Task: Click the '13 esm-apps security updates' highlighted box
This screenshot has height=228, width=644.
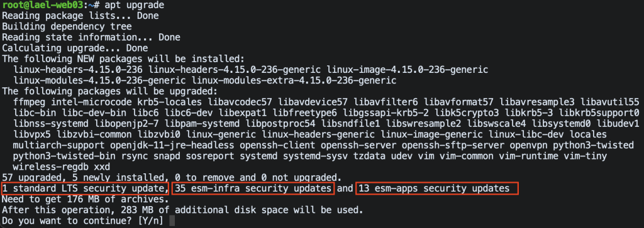Action: tap(436, 188)
